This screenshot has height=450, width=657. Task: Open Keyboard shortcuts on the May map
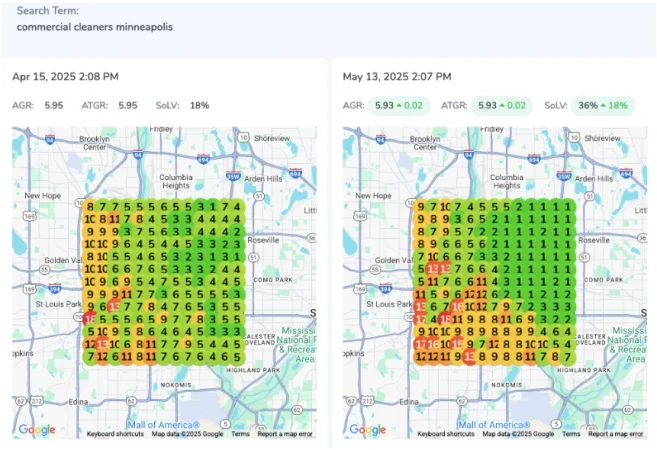pos(446,434)
